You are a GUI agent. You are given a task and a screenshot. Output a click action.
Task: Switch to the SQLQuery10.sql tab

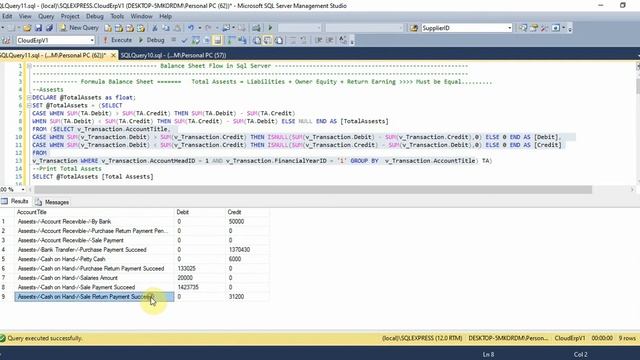pyautogui.click(x=173, y=55)
